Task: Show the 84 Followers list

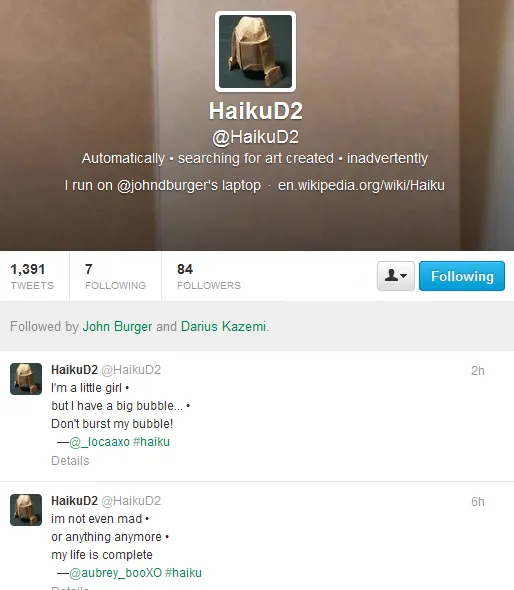Action: click(x=209, y=276)
